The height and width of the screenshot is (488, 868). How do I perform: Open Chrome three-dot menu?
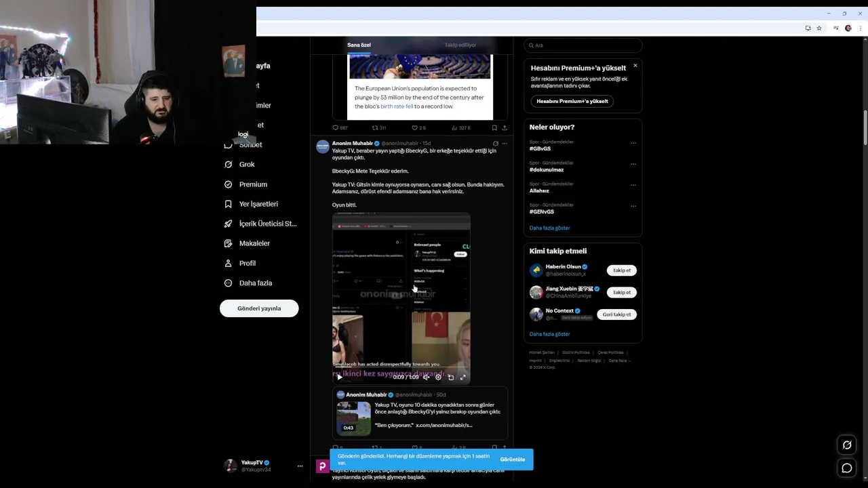point(861,28)
